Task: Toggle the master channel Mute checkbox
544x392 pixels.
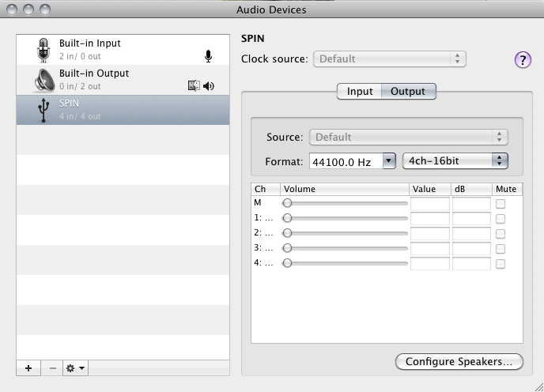Action: coord(501,203)
